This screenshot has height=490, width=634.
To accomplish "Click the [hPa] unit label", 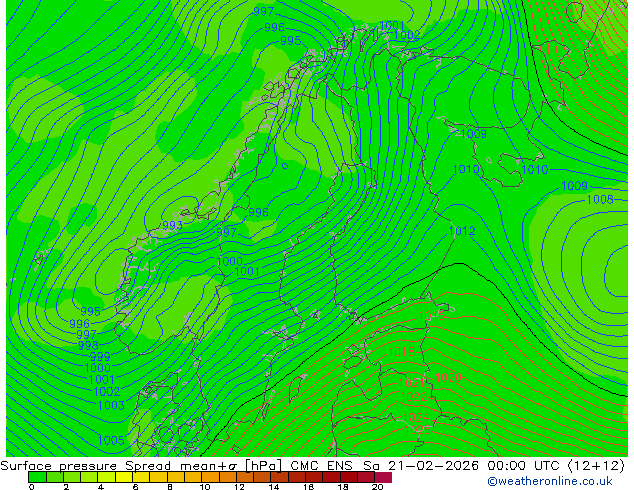I will 263,466.
